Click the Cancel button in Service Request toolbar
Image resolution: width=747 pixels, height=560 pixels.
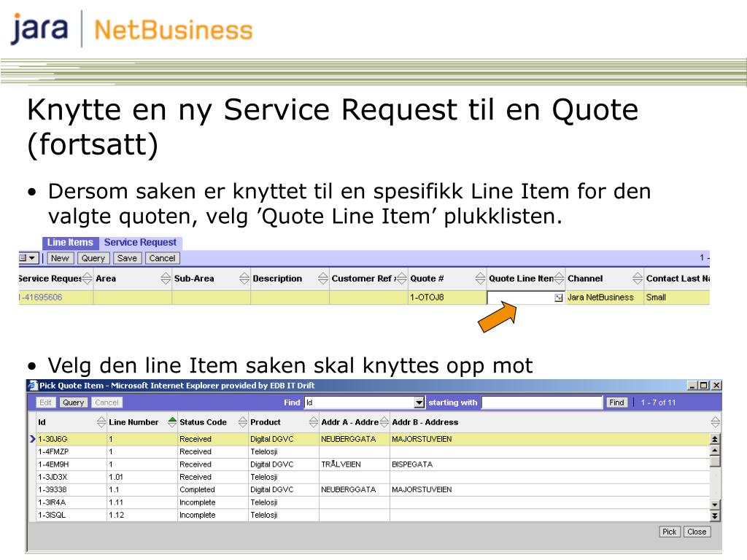click(x=162, y=258)
